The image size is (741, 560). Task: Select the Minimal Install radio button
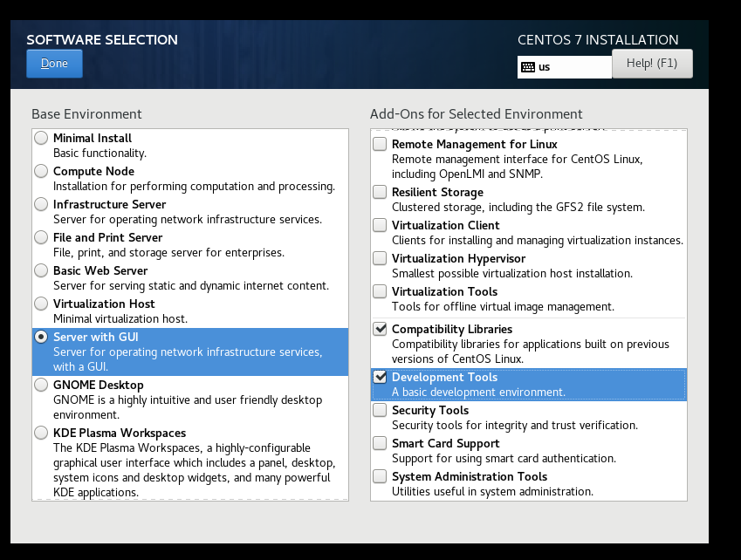(x=41, y=138)
